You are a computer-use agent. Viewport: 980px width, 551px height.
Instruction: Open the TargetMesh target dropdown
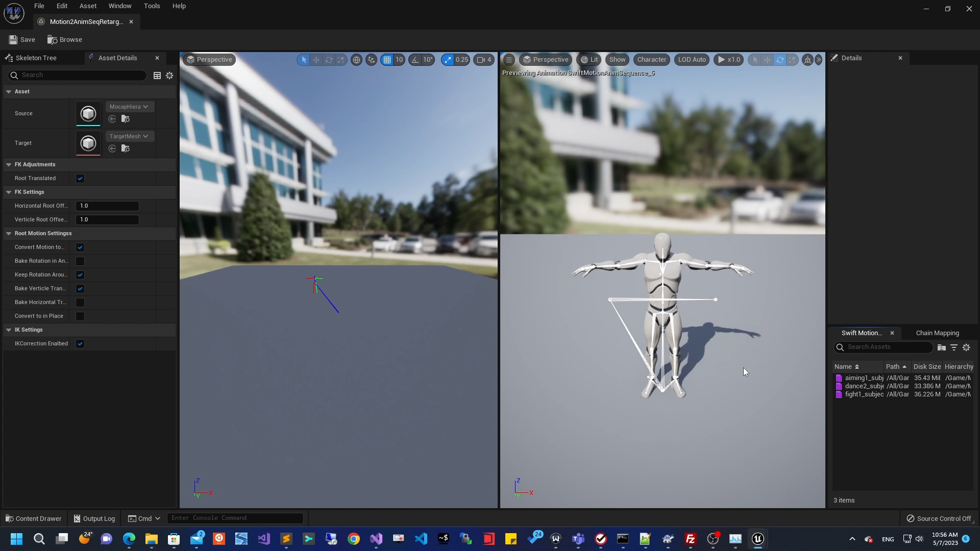pos(129,135)
